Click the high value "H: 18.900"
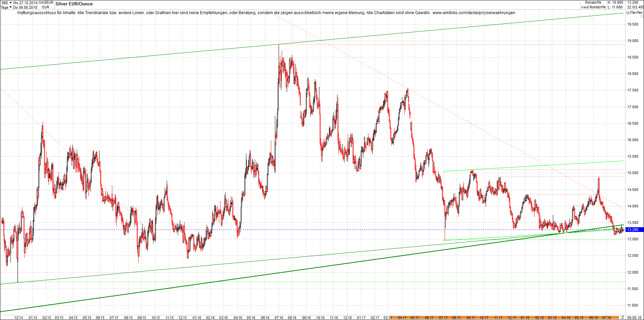The image size is (644, 320). pos(615,2)
